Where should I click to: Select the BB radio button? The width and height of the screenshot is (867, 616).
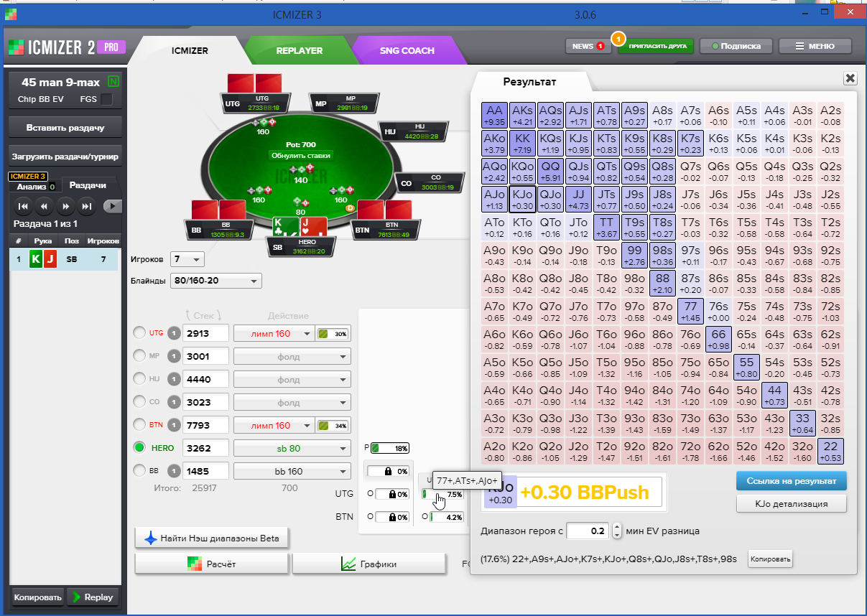pos(139,471)
